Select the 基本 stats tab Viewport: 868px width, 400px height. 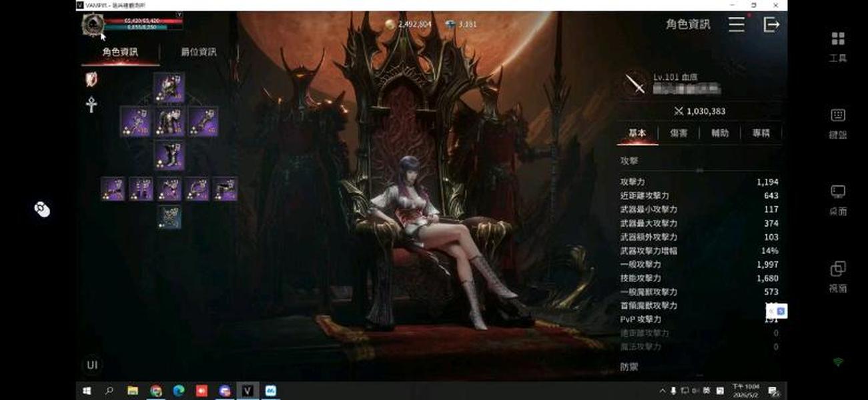point(637,133)
